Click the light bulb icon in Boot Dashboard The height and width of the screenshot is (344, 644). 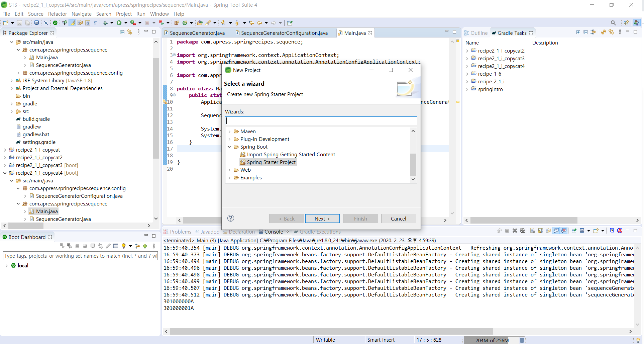(x=124, y=246)
